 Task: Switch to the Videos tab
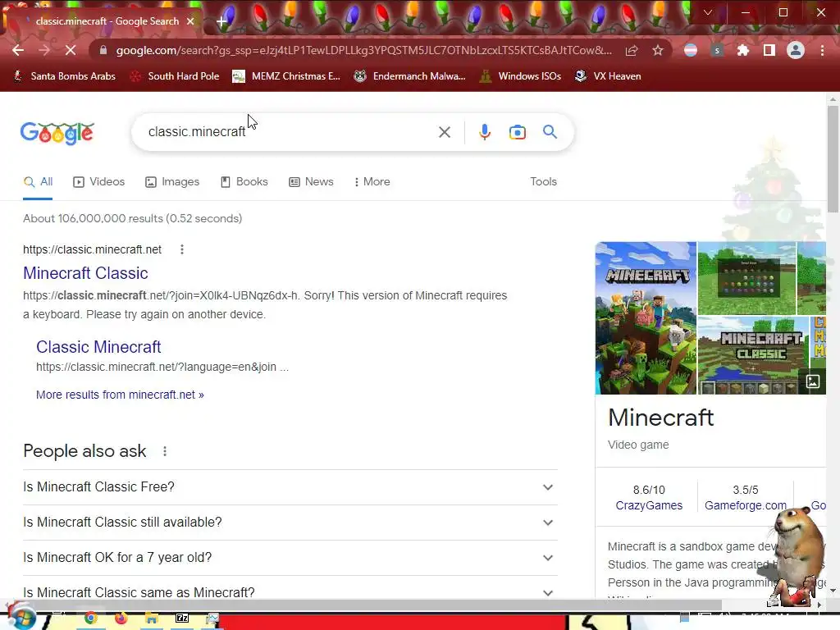point(98,181)
